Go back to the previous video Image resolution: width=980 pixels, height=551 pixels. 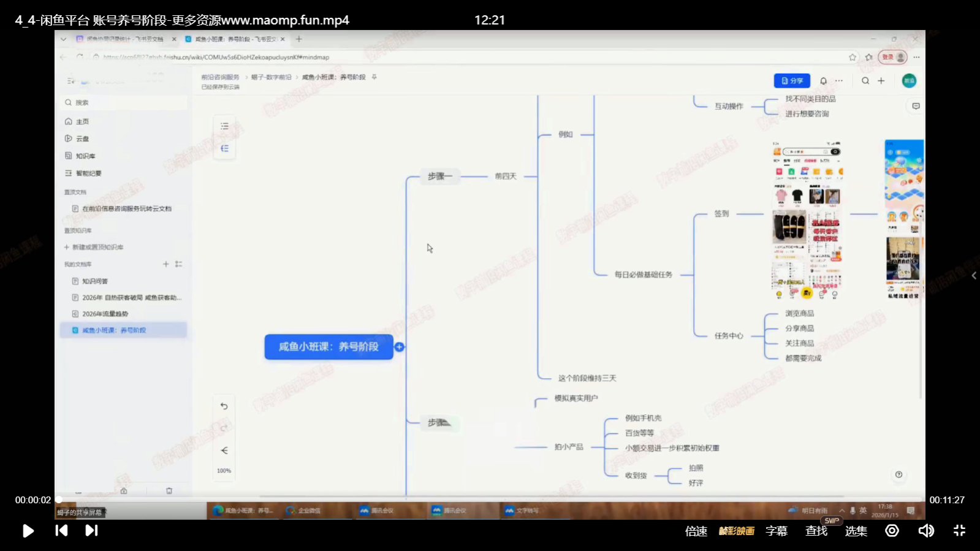(x=61, y=531)
